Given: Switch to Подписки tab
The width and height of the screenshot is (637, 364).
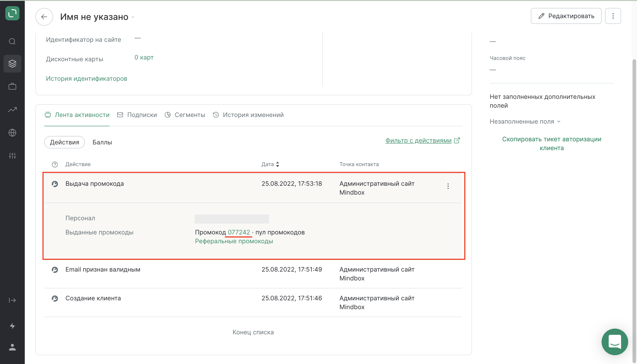Looking at the screenshot, I should click(x=137, y=115).
